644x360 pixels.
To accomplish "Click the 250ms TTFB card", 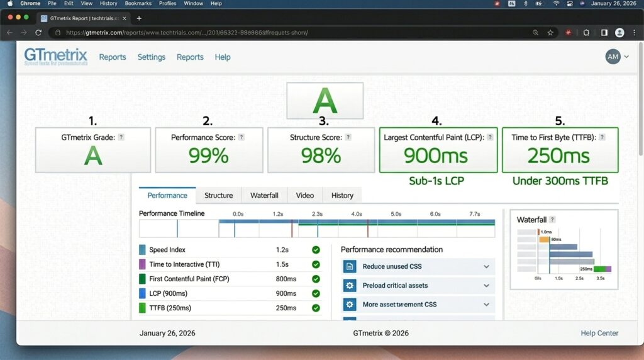I will point(560,150).
